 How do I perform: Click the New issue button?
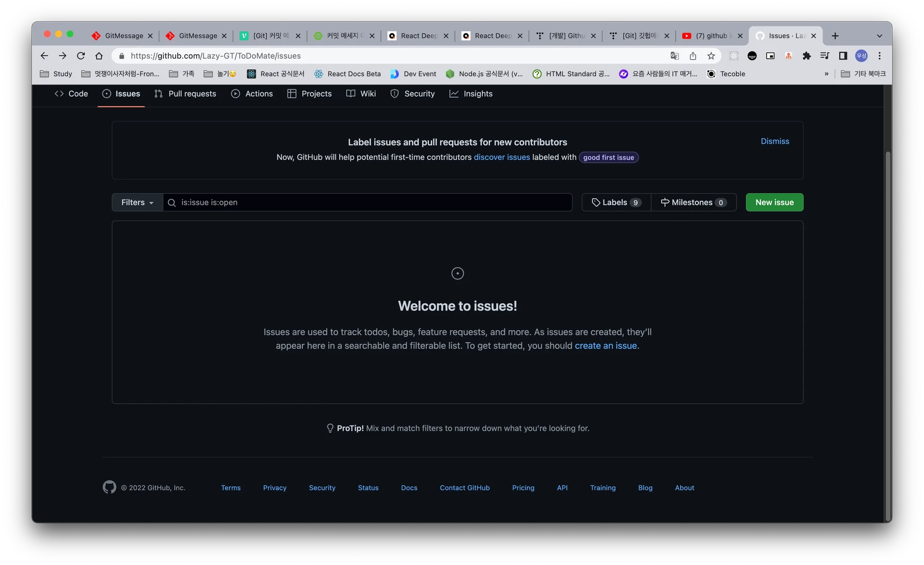(774, 202)
